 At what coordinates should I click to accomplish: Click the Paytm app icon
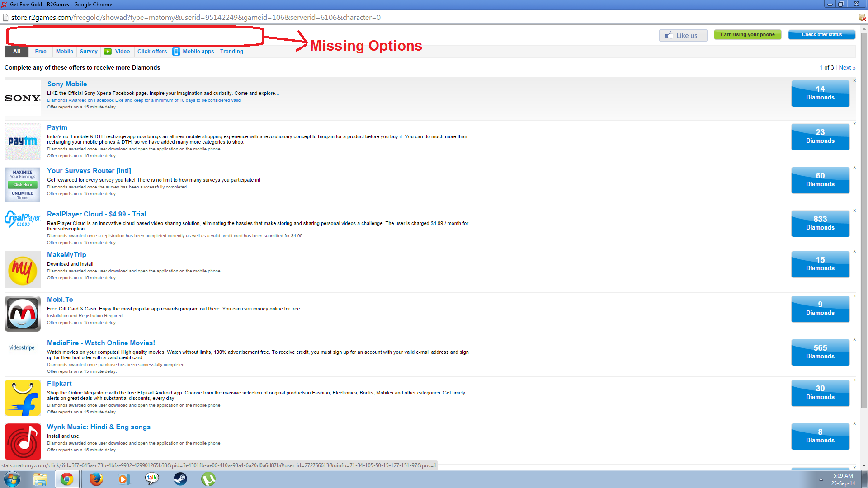point(22,141)
